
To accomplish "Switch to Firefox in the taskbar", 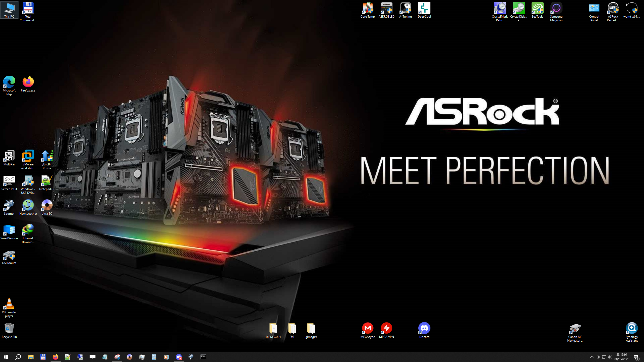I will tap(55, 357).
